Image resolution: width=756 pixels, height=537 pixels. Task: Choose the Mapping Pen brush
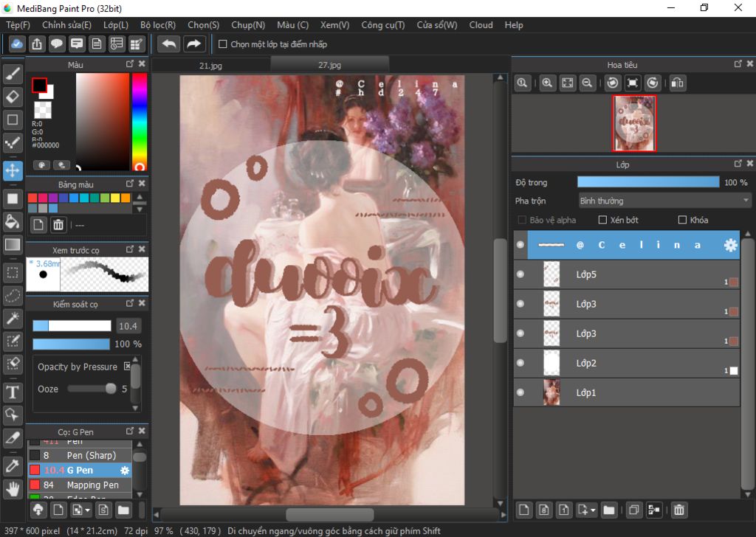point(80,485)
